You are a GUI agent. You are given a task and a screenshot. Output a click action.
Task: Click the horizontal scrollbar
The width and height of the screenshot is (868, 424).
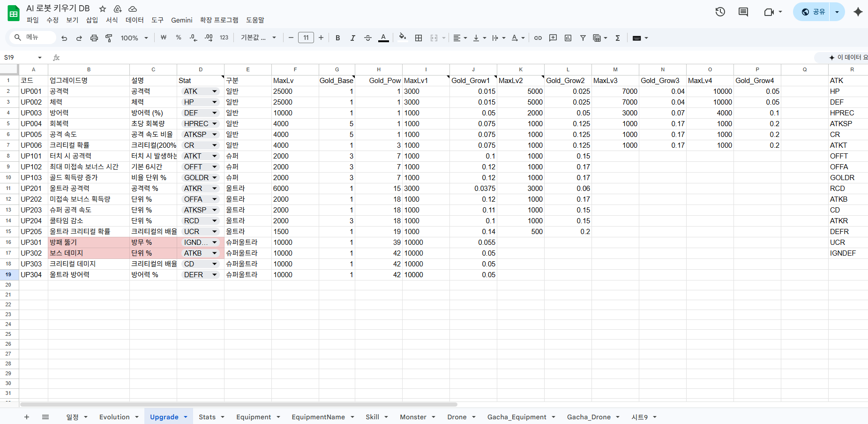click(x=239, y=404)
